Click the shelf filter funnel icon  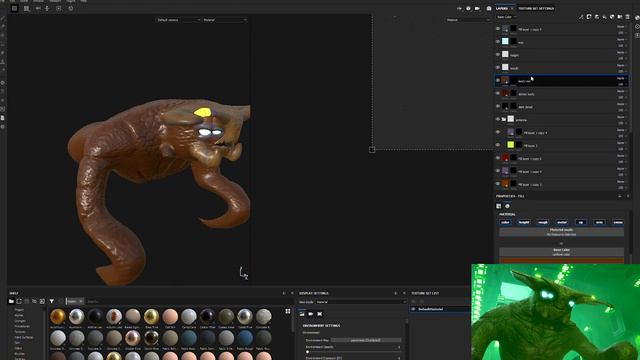point(52,301)
